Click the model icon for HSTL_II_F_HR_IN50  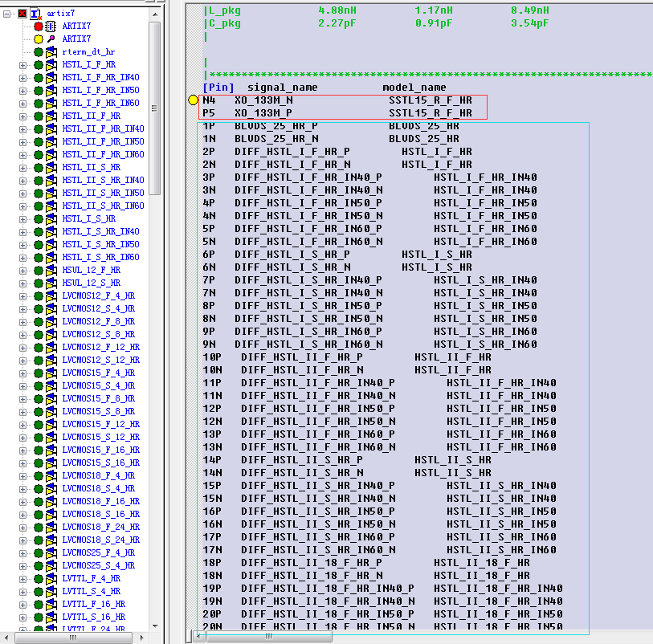click(51, 142)
